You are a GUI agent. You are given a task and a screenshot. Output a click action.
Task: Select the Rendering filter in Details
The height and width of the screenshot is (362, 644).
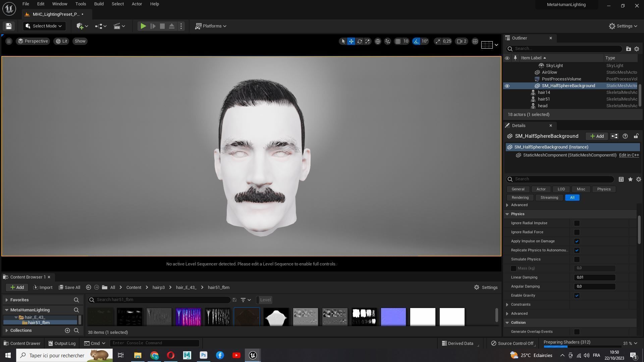[x=520, y=198]
